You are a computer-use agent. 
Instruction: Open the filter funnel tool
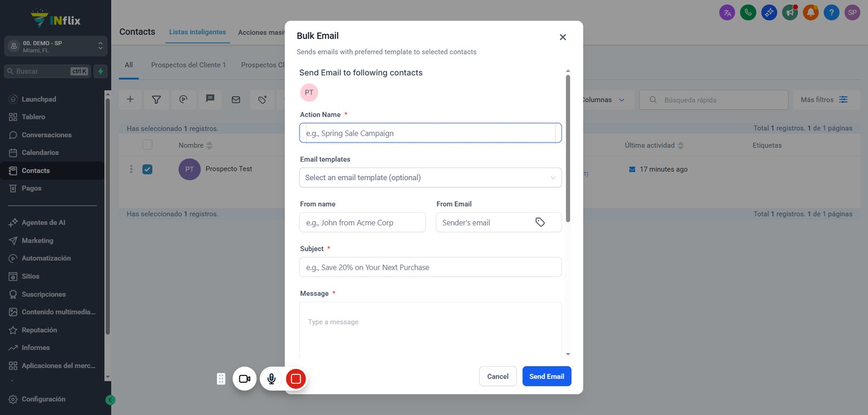click(x=156, y=99)
